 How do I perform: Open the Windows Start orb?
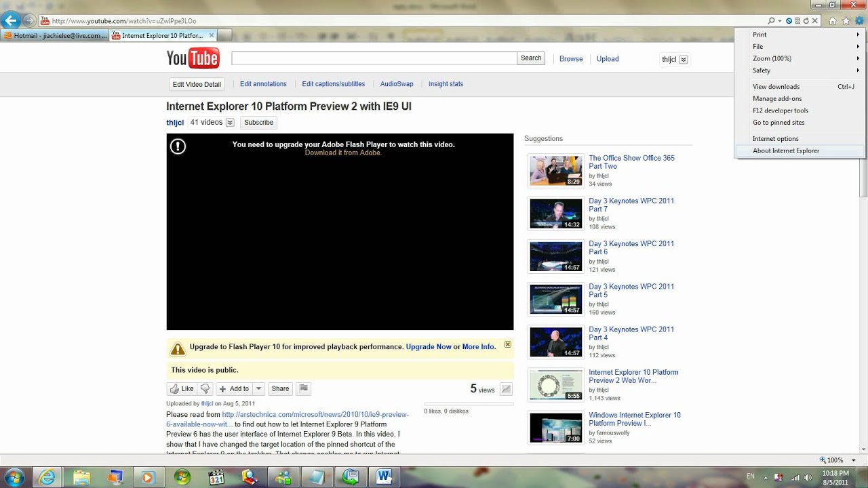coord(14,476)
